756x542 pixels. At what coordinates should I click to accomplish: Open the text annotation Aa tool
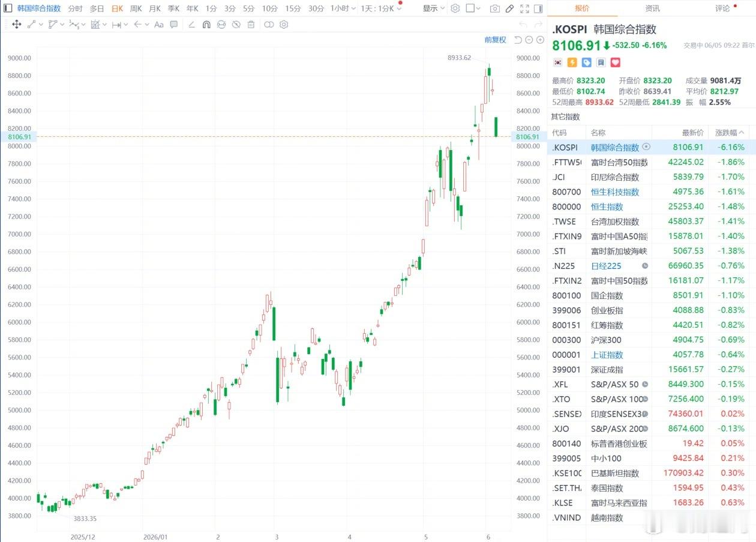pyautogui.click(x=158, y=25)
